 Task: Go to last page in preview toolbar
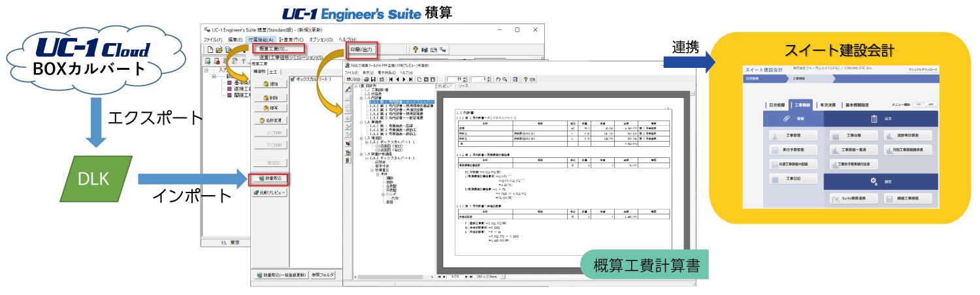[x=410, y=80]
